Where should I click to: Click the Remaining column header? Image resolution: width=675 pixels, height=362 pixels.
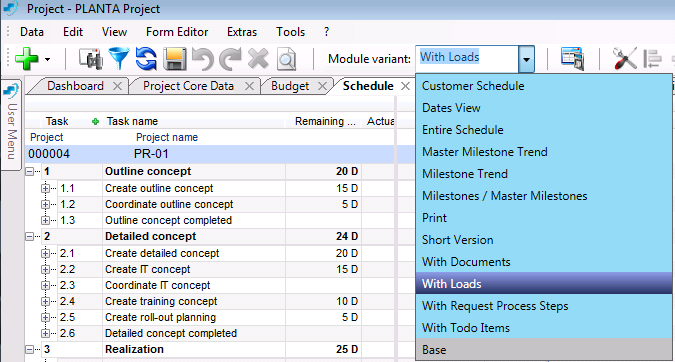[x=325, y=121]
